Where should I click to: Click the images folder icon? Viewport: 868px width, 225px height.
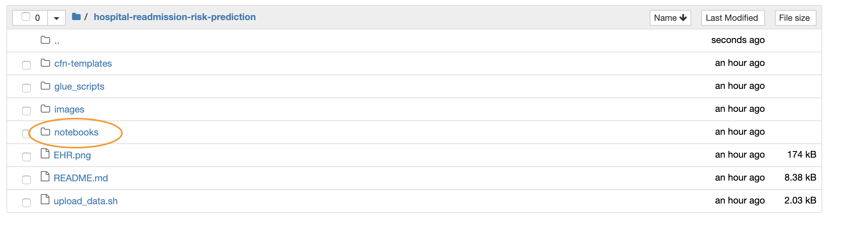(45, 109)
